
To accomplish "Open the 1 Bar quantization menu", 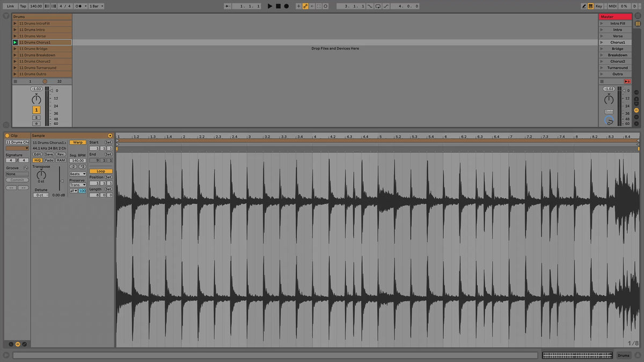I will (x=96, y=6).
